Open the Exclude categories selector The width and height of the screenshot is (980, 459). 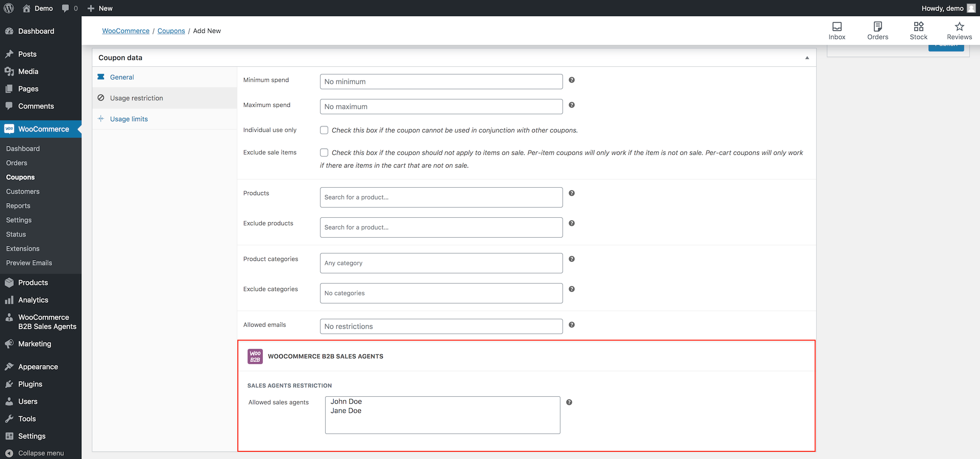440,293
